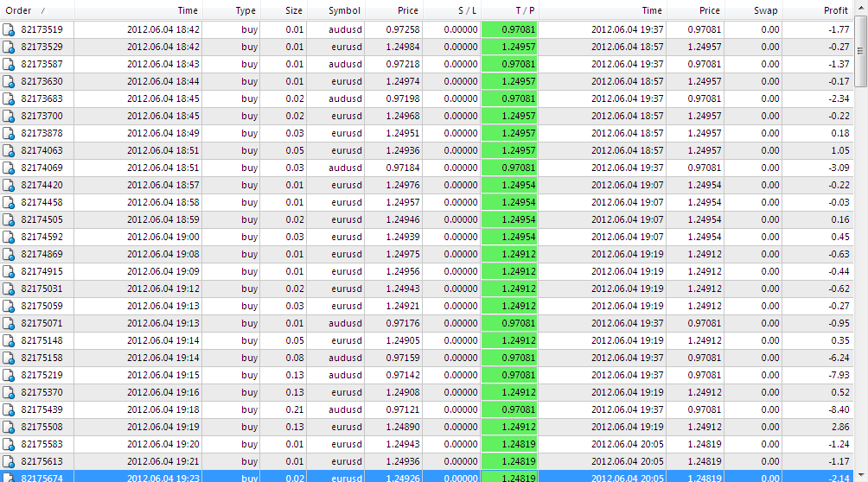
Task: Click the order icon for 82175031
Action: pos(9,289)
